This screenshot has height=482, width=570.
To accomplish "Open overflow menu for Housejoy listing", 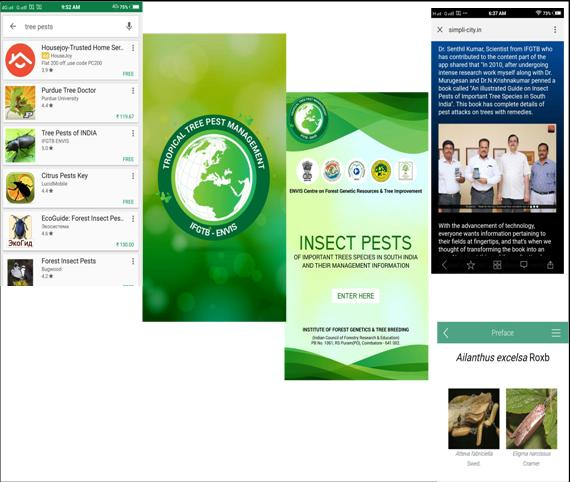I will (x=133, y=48).
